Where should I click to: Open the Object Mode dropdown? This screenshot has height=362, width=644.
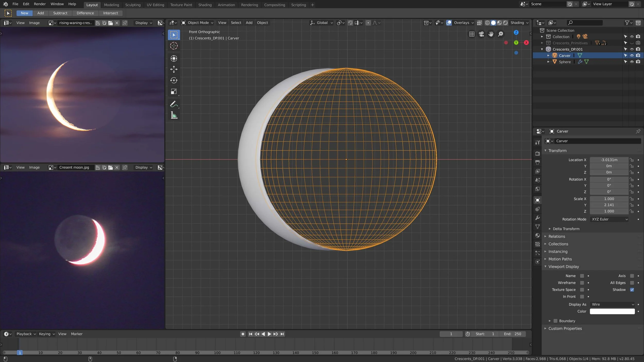[197, 23]
